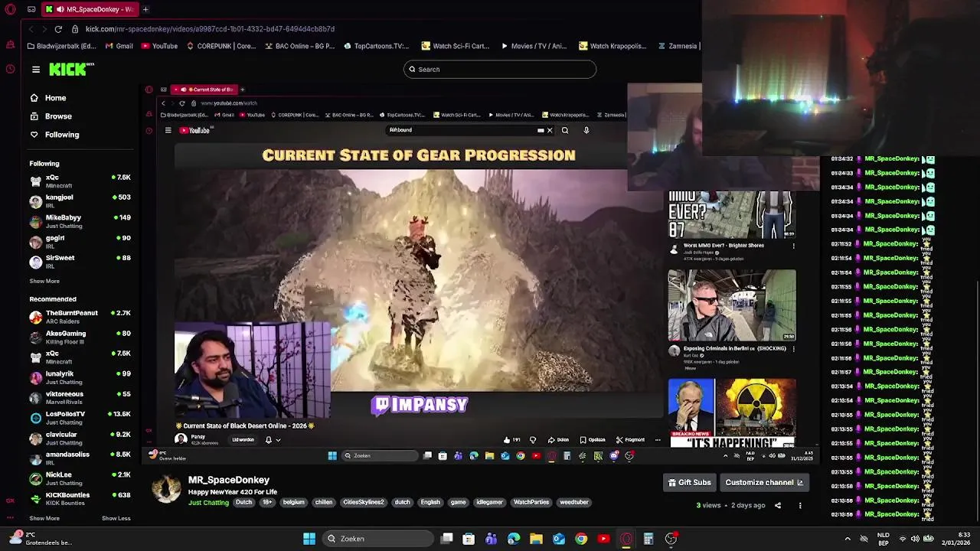Screen dimensions: 980x551
Task: Open LosPollosTV recommended channel
Action: coord(80,418)
